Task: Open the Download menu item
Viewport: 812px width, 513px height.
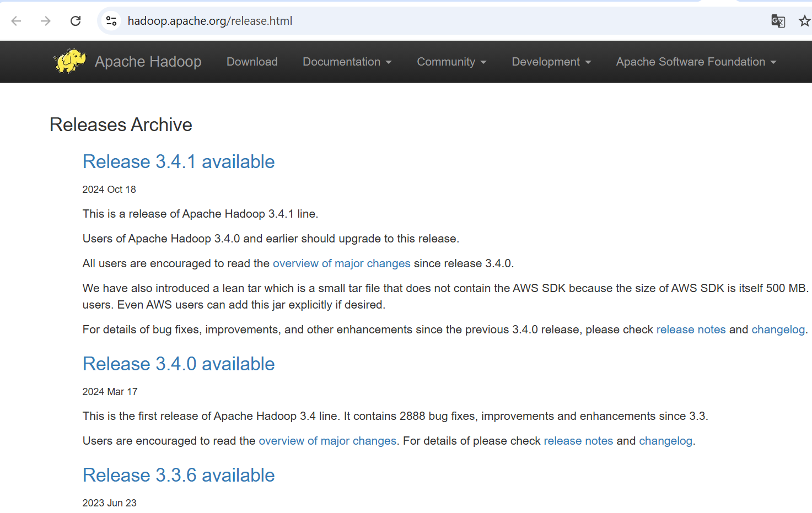Action: [252, 62]
